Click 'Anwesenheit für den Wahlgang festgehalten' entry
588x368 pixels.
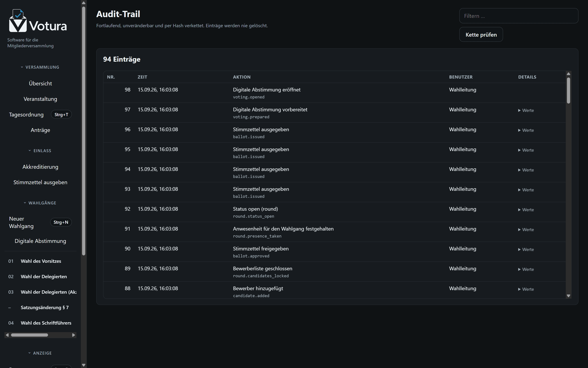(x=283, y=229)
